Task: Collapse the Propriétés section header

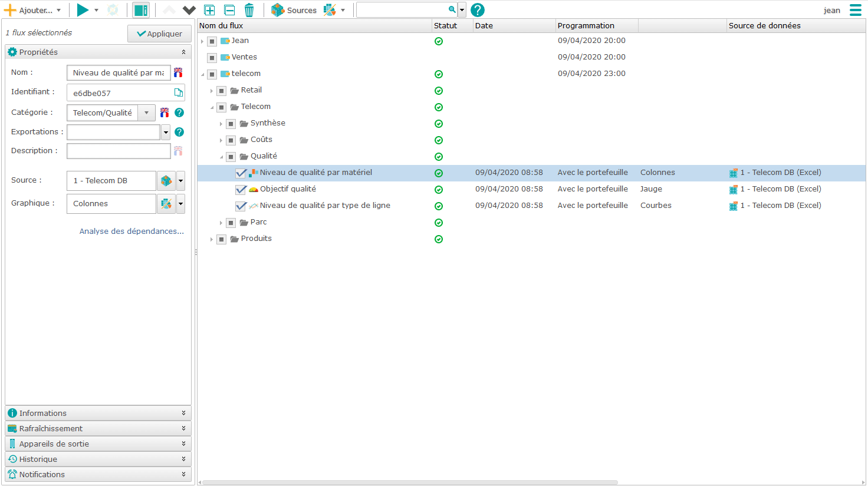Action: [98, 52]
